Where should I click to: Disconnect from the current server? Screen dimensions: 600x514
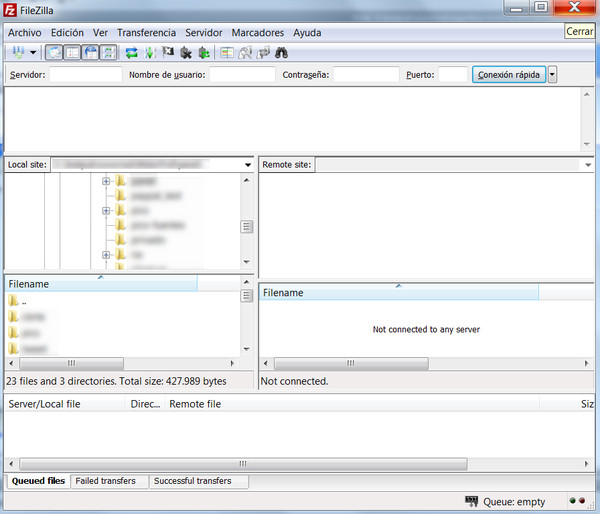point(186,53)
